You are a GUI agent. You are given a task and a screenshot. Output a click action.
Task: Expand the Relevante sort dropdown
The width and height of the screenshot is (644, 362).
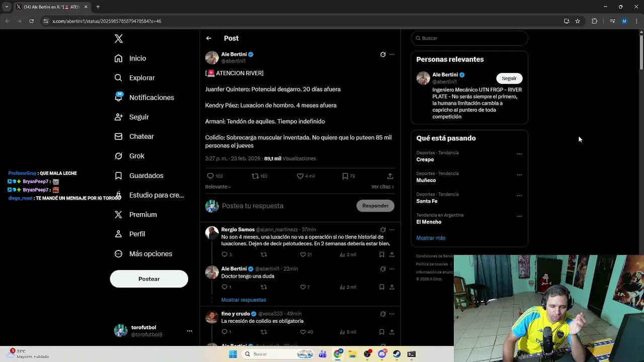[x=218, y=187]
